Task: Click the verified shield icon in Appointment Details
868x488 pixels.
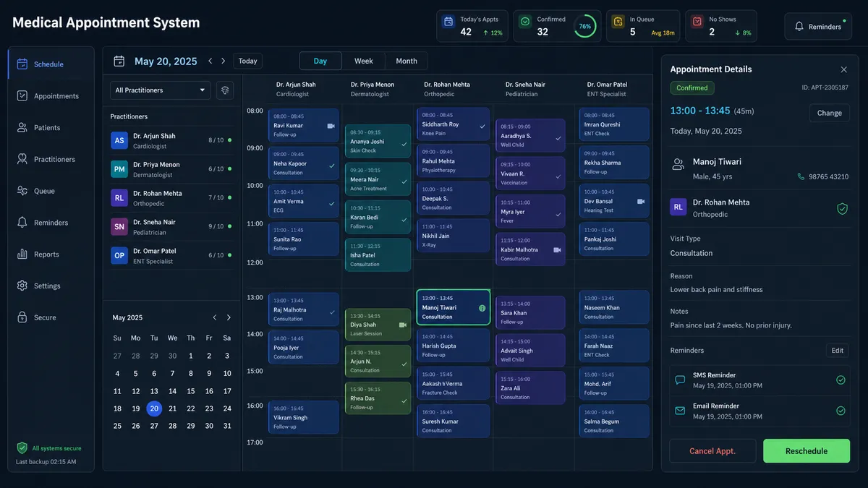Action: point(842,208)
